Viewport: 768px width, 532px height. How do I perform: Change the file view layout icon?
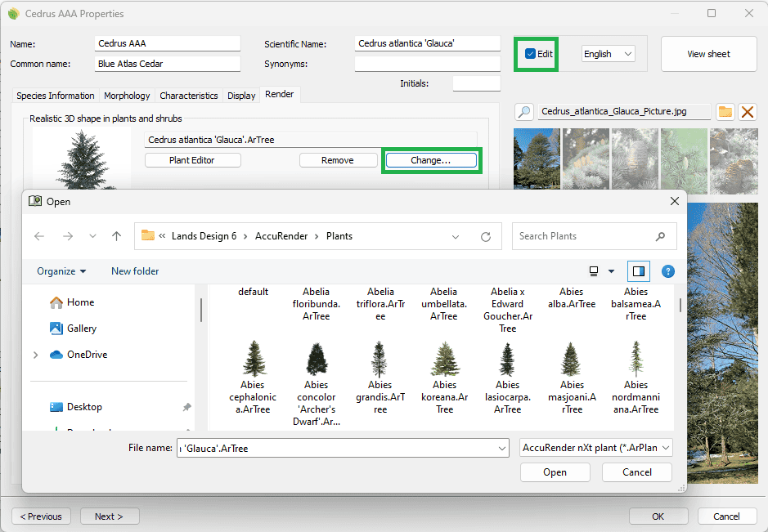tap(594, 271)
